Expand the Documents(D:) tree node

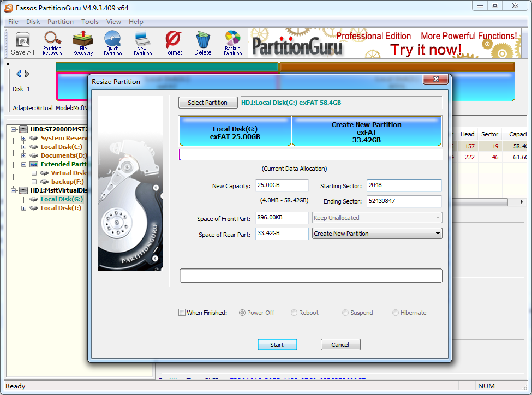[23, 155]
